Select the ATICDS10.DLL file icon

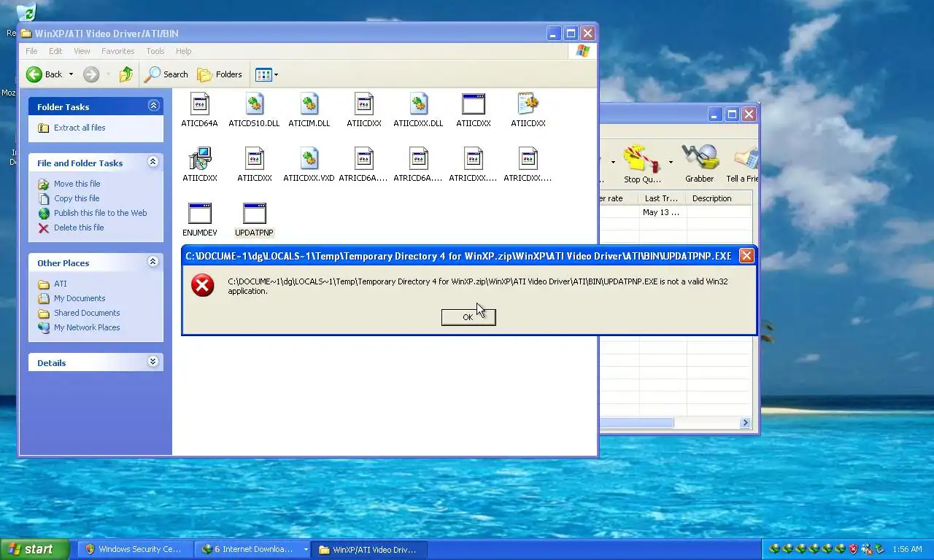click(x=254, y=104)
